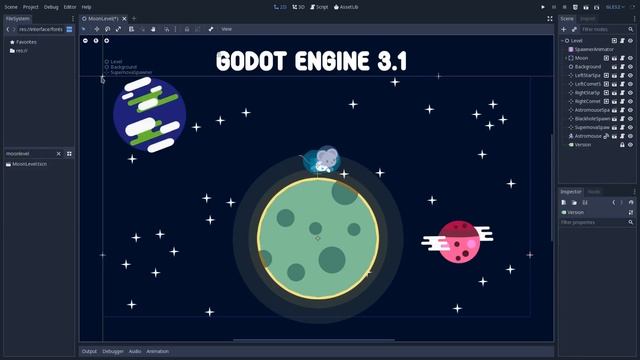Click the list-select tool in canvas toolbar

(131, 29)
